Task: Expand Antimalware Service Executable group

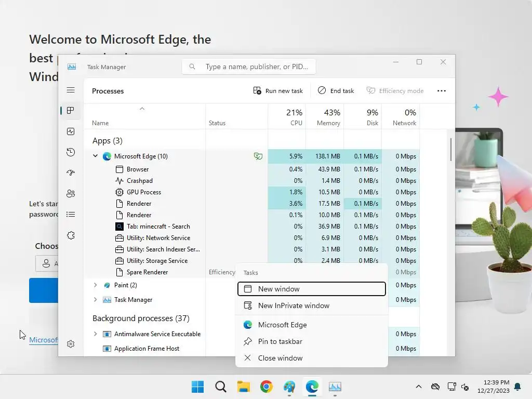Action: click(96, 334)
